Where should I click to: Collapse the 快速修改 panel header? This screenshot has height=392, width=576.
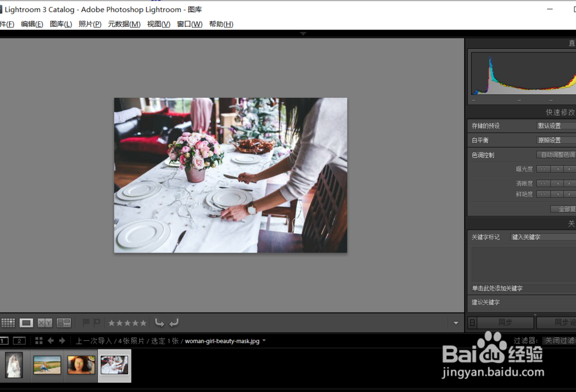pos(560,112)
